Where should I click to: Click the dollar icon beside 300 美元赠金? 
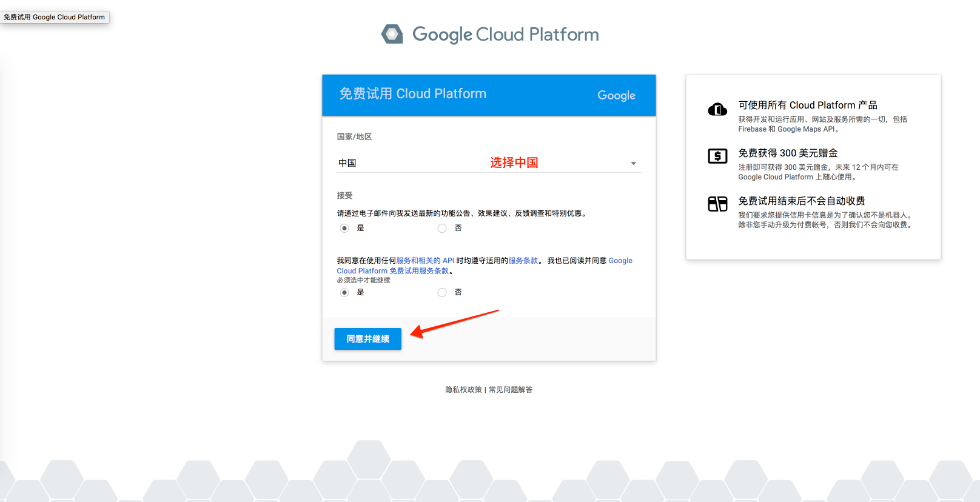pos(717,156)
